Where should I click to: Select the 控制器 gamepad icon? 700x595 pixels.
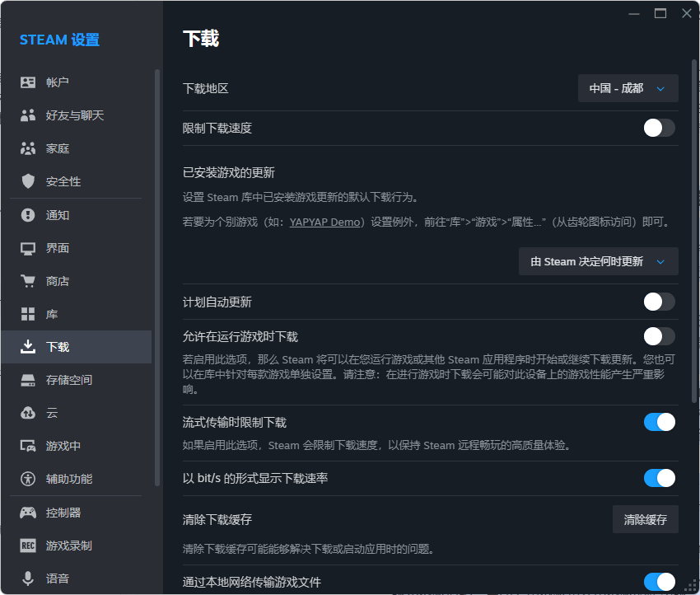point(28,513)
